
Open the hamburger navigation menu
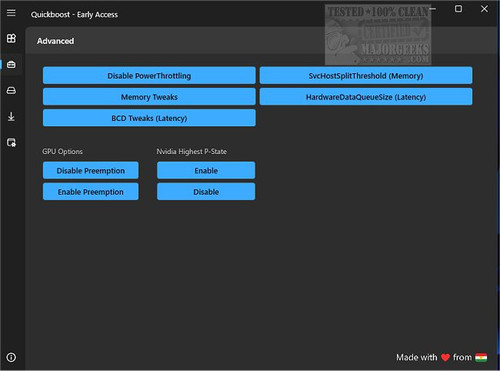point(11,13)
